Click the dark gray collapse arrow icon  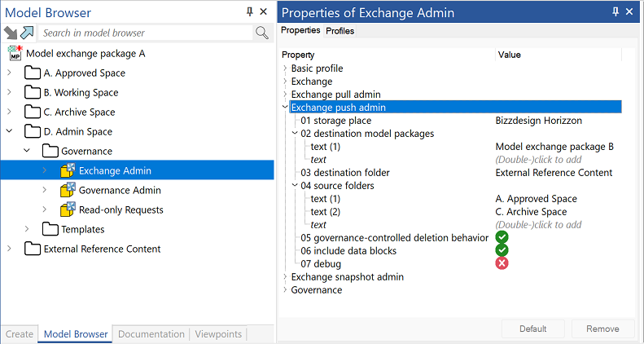click(x=11, y=33)
